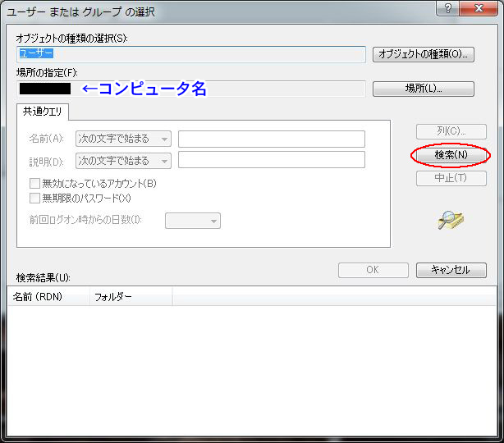Click the help question mark button

coord(447,7)
